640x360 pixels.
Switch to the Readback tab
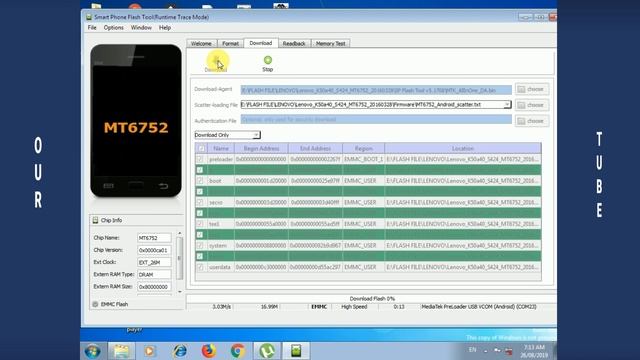click(x=294, y=43)
